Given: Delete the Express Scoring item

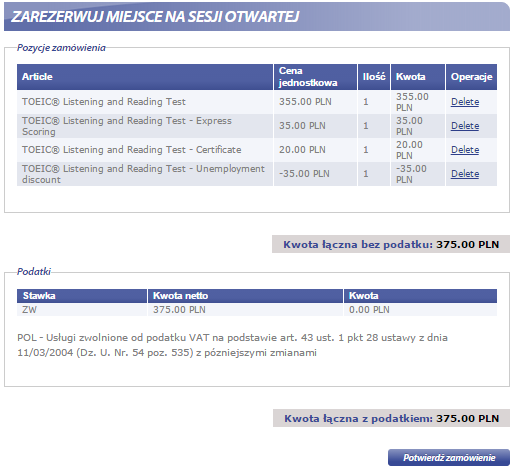Looking at the screenshot, I should click(465, 126).
